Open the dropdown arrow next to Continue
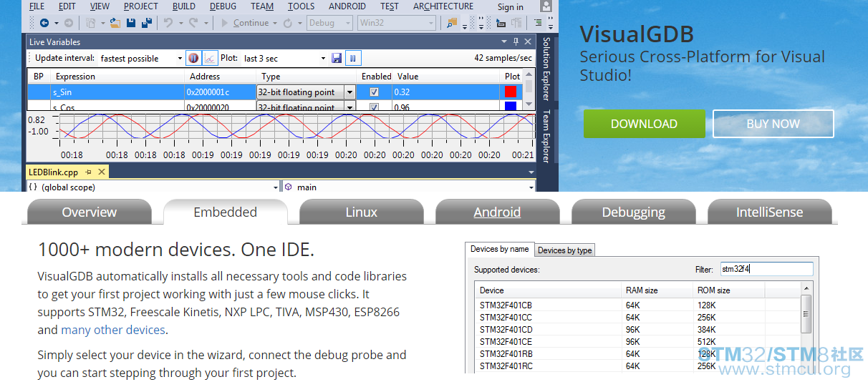868x387 pixels. click(x=275, y=23)
